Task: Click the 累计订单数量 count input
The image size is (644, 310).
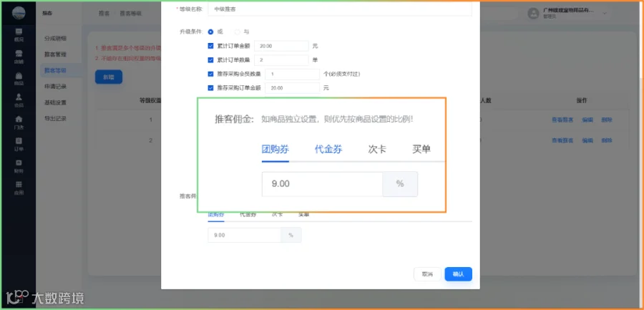Action: [281, 60]
